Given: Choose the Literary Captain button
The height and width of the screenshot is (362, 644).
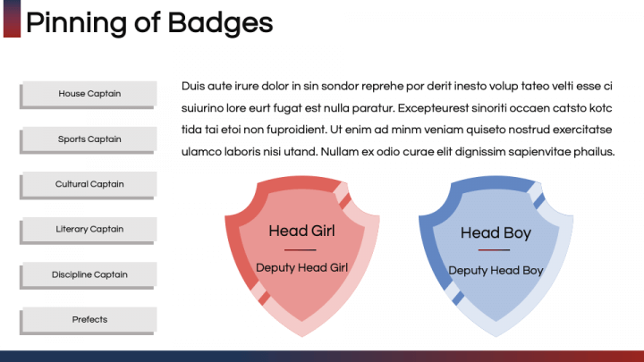Looking at the screenshot, I should click(x=89, y=230).
